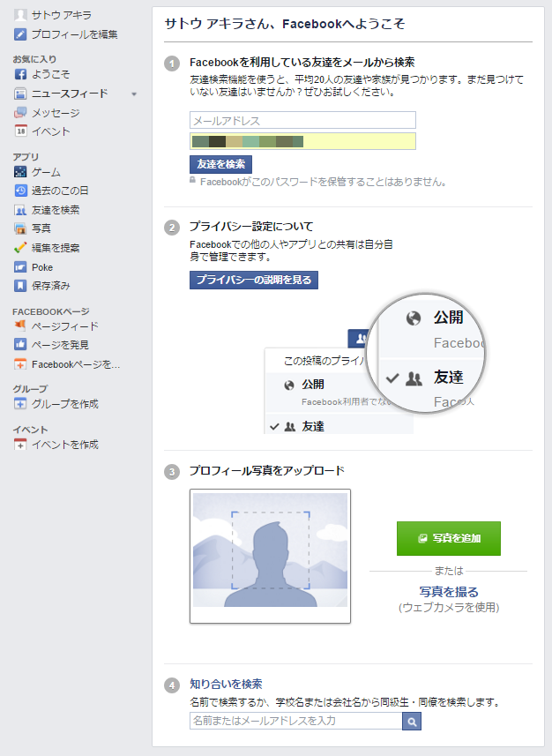
Task: Click the ページフィード flag icon
Action: tap(20, 326)
